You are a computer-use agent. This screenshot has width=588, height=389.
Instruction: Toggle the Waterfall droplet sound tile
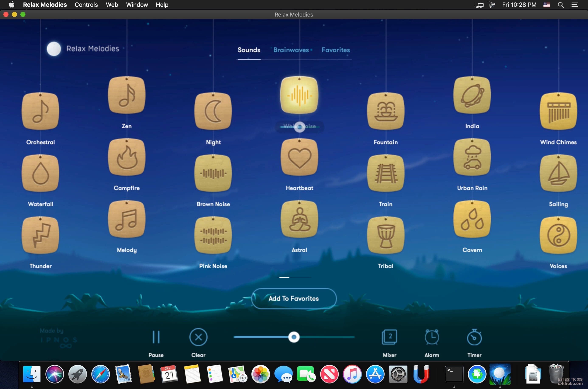click(x=41, y=173)
